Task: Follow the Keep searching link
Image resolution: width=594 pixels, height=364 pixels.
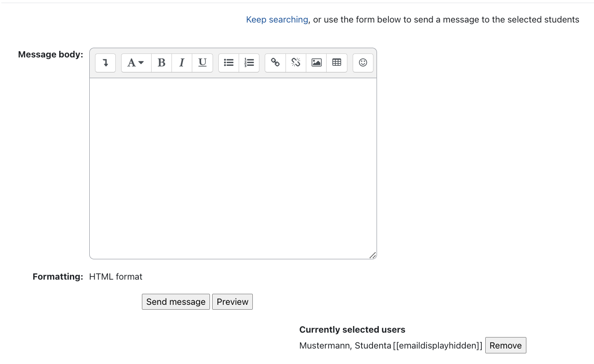Action: click(x=277, y=19)
